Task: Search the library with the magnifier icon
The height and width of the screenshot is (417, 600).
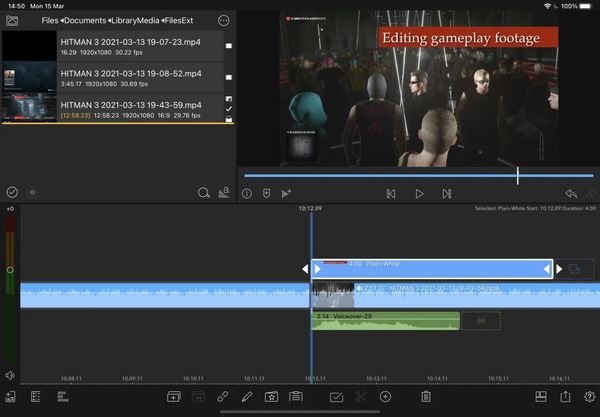Action: click(x=204, y=192)
